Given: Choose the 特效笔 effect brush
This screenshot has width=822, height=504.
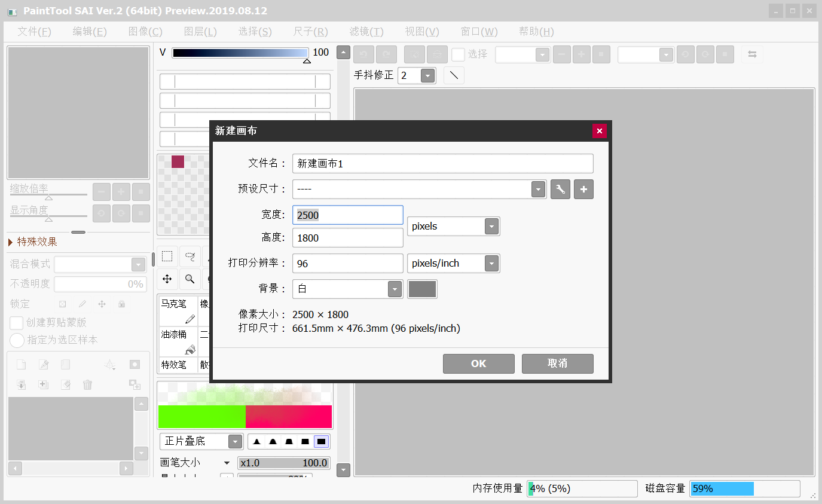Looking at the screenshot, I should click(178, 364).
